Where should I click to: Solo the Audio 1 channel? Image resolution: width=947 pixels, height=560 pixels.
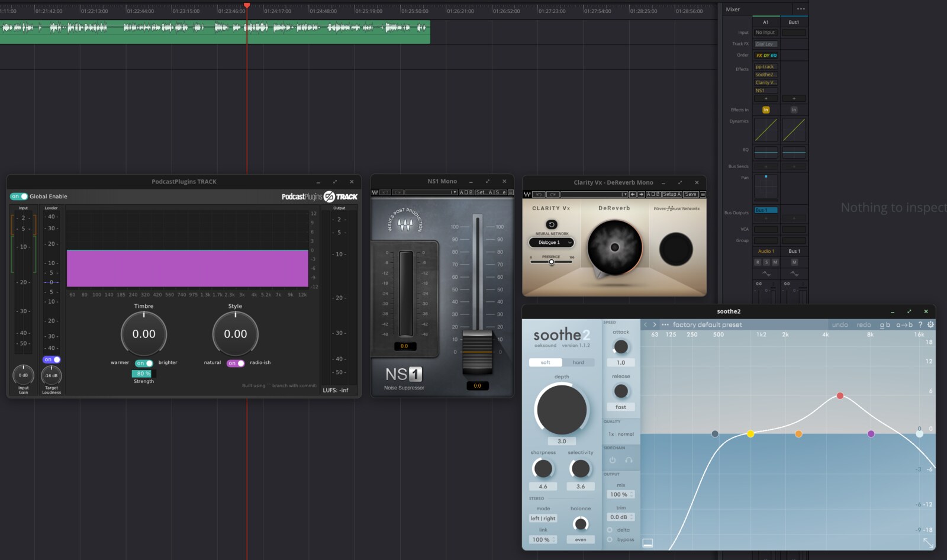[x=766, y=262]
